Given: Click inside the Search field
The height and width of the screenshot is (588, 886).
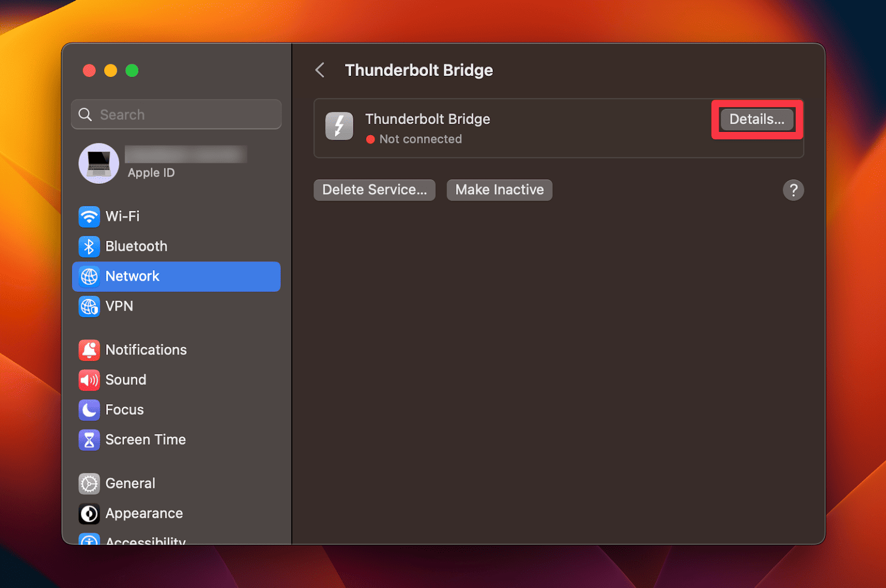Looking at the screenshot, I should [x=176, y=114].
